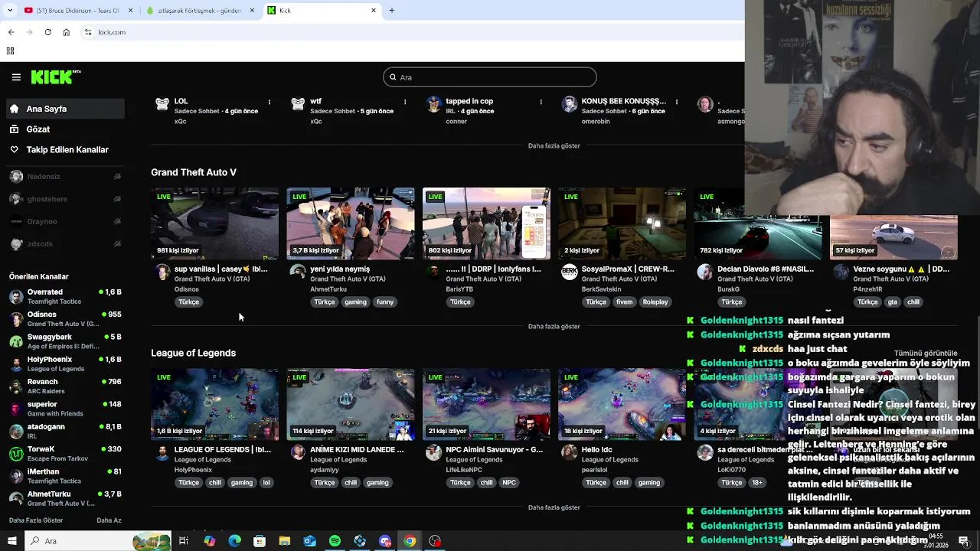
Task: Select the active Kick browser tab
Action: pos(322,11)
